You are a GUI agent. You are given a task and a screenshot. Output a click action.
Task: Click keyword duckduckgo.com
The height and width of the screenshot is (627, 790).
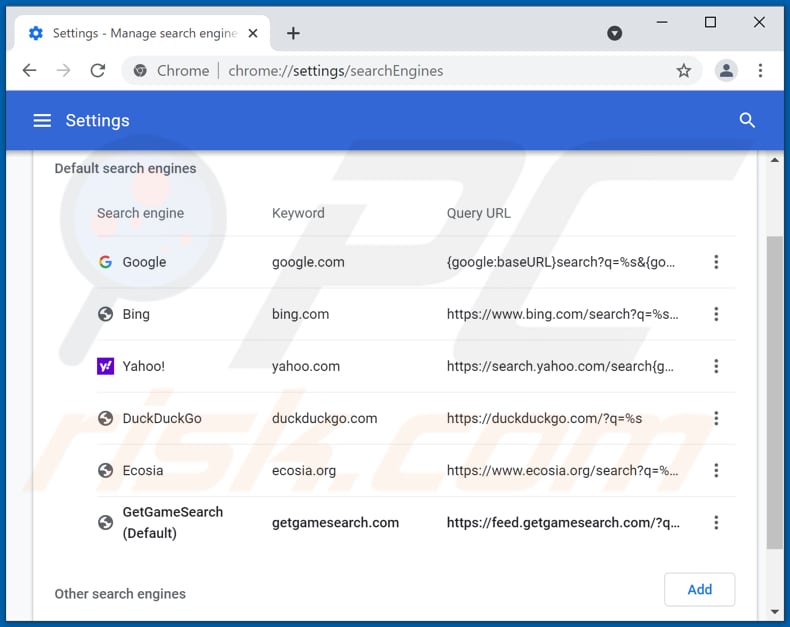(324, 418)
